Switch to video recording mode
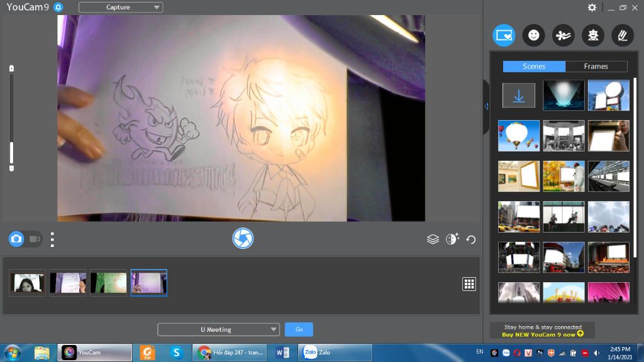644x362 pixels. click(35, 239)
